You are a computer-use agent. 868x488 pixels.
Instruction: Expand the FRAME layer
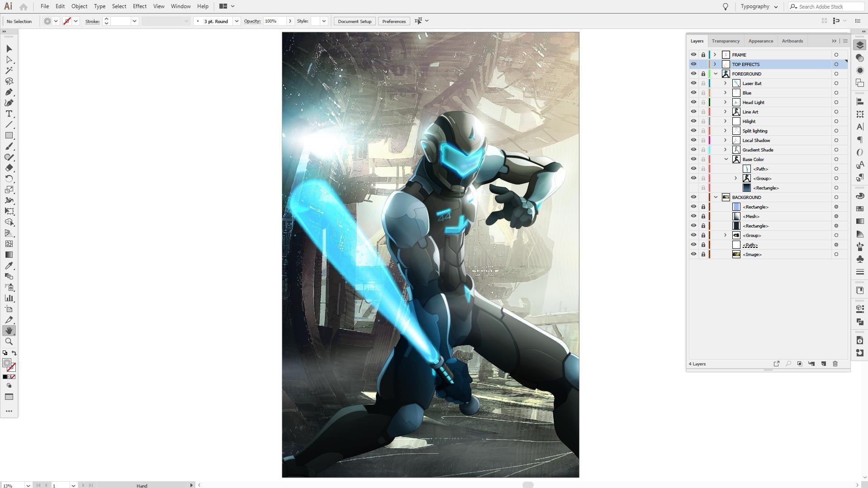pyautogui.click(x=715, y=55)
